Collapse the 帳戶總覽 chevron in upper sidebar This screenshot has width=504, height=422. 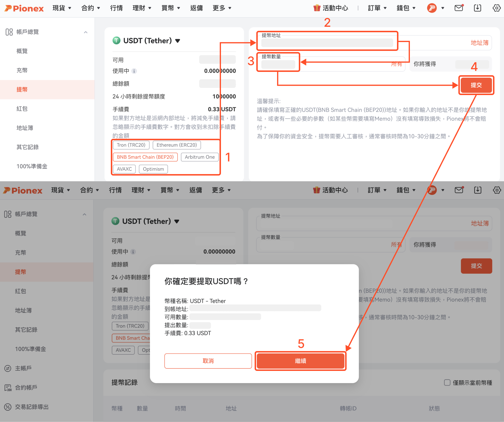point(86,32)
